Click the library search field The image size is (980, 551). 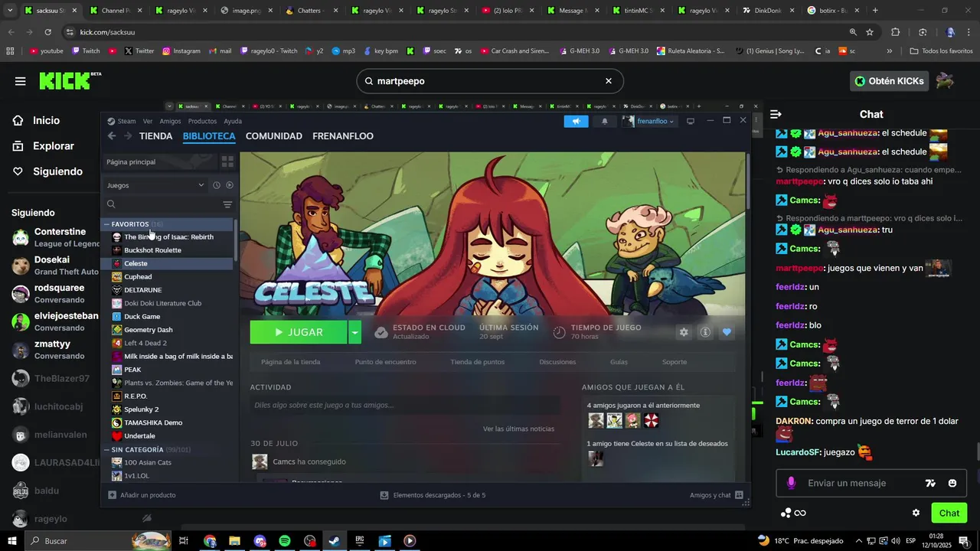[x=167, y=204]
